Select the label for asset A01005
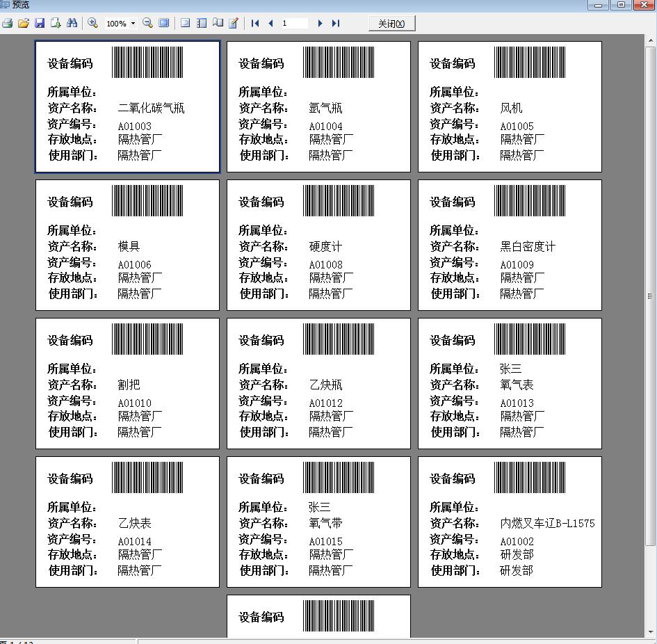Image resolution: width=657 pixels, height=644 pixels. tap(510, 106)
